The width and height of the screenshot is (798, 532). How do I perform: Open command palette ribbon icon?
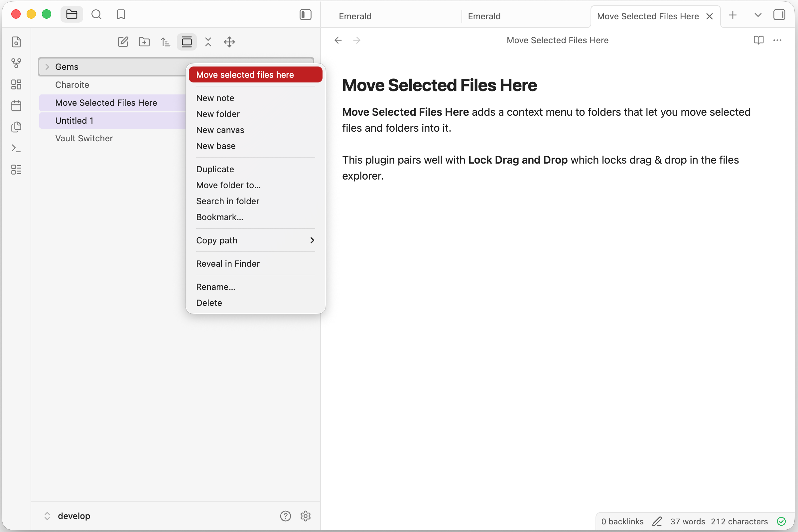16,148
